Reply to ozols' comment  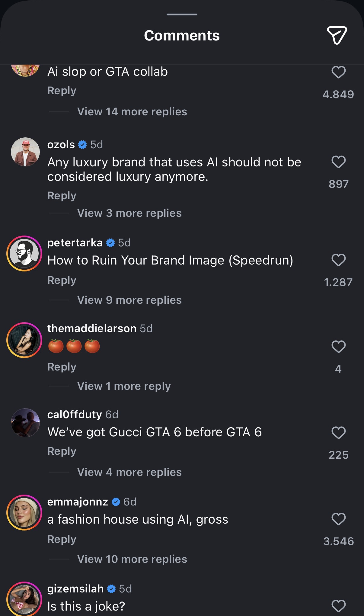62,196
